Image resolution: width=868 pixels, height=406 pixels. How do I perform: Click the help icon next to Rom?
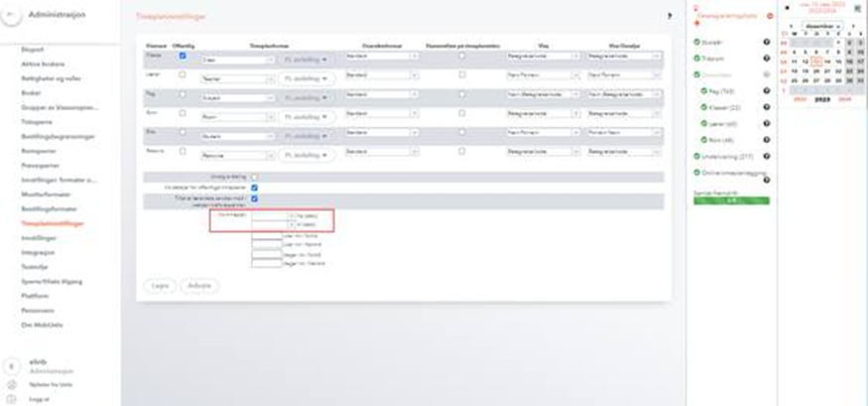(x=767, y=140)
